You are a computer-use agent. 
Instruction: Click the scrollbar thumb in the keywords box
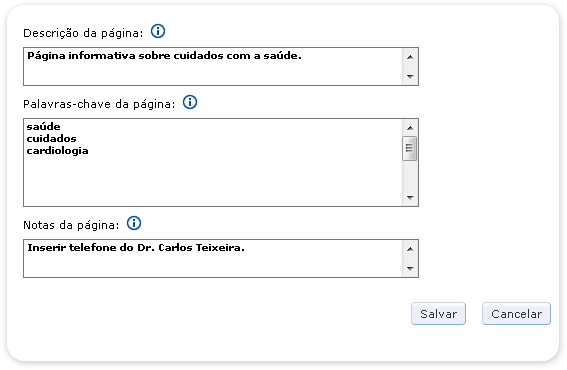click(410, 148)
